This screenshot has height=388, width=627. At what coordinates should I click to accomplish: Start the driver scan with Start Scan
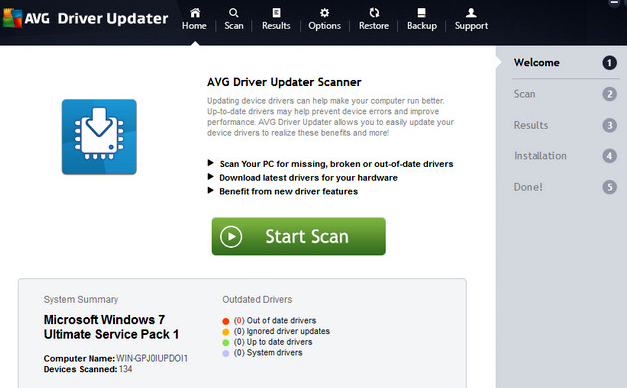(299, 236)
